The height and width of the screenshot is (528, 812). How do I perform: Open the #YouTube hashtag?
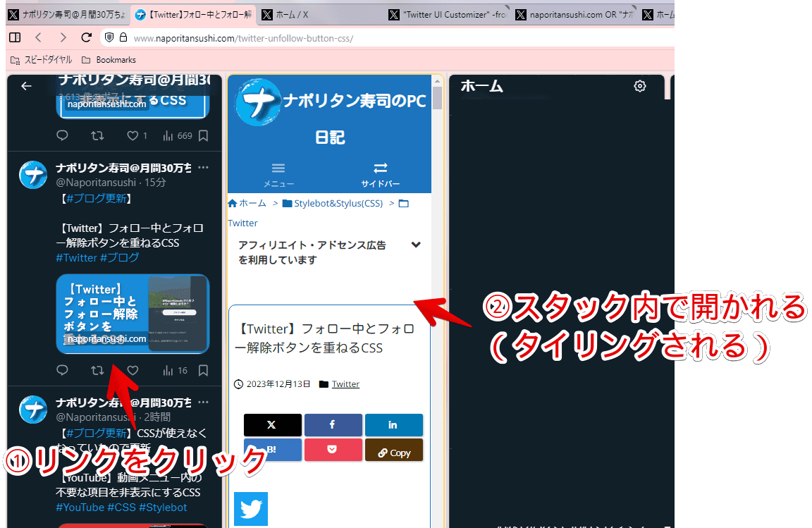click(x=80, y=508)
